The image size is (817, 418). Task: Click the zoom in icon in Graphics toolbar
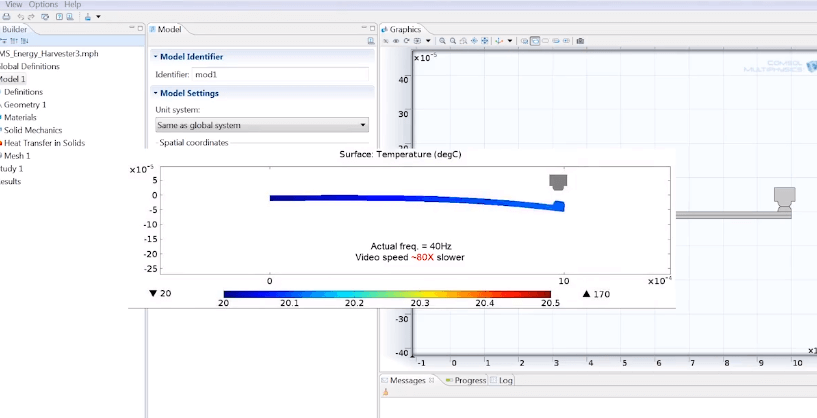(x=442, y=41)
